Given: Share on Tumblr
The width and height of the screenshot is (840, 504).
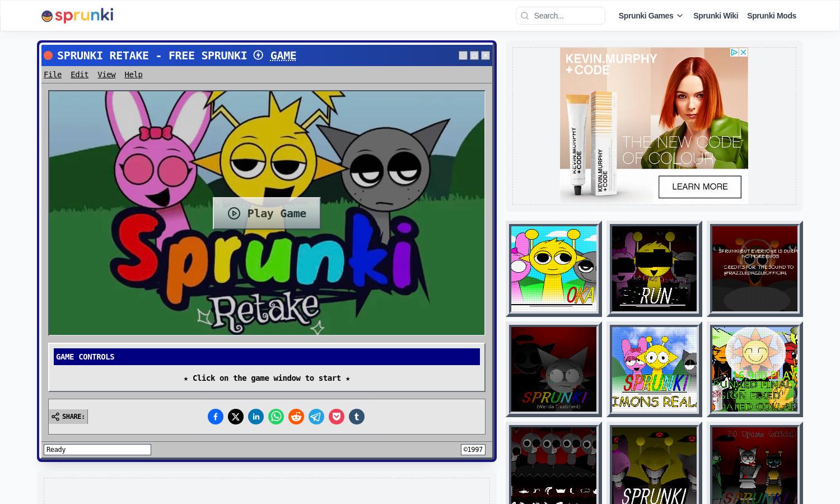Looking at the screenshot, I should click(357, 417).
